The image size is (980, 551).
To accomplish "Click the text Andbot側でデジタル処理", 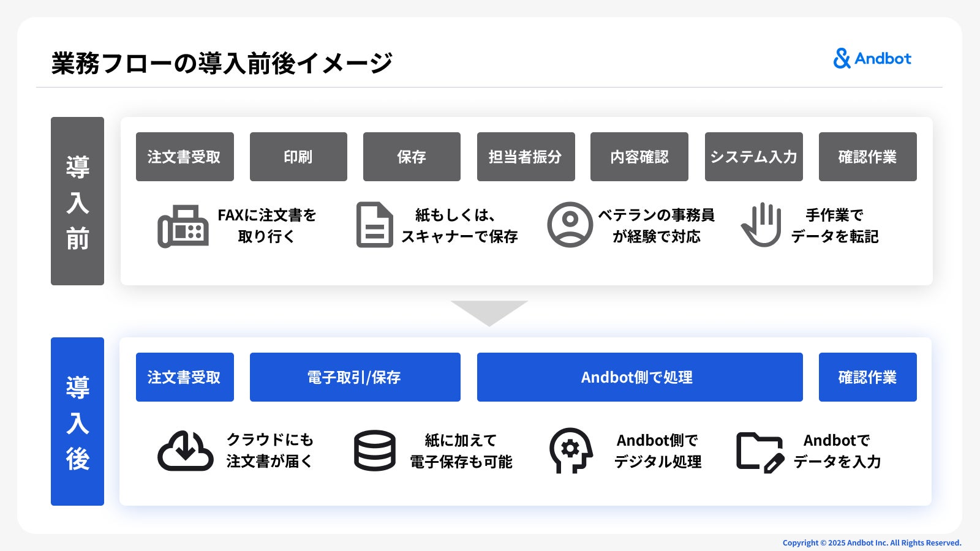I will click(658, 451).
